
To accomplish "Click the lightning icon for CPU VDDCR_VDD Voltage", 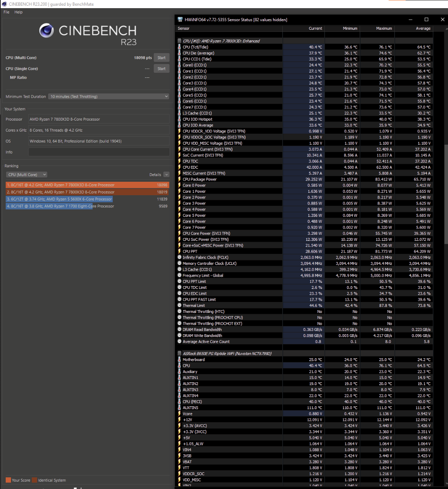I will (x=179, y=131).
